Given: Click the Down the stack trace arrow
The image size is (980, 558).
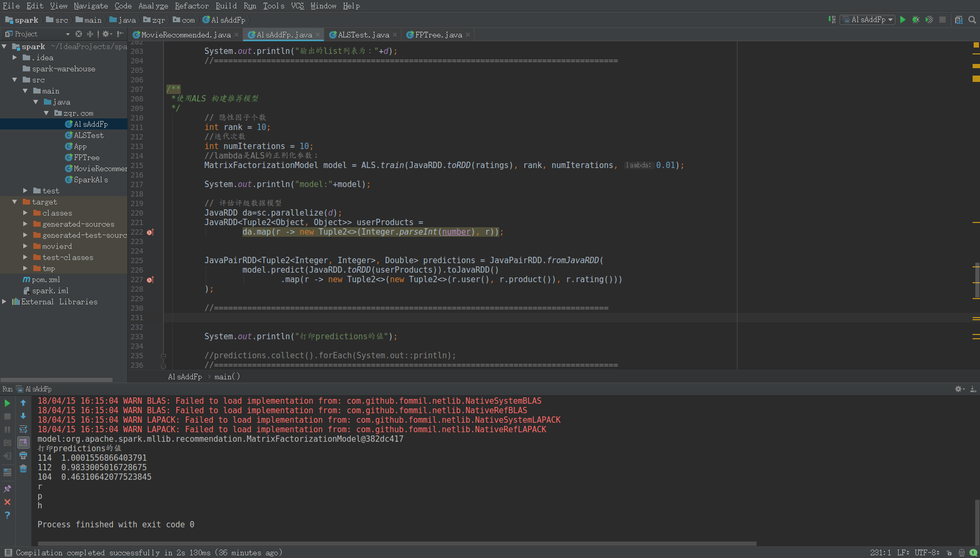Looking at the screenshot, I should (23, 416).
